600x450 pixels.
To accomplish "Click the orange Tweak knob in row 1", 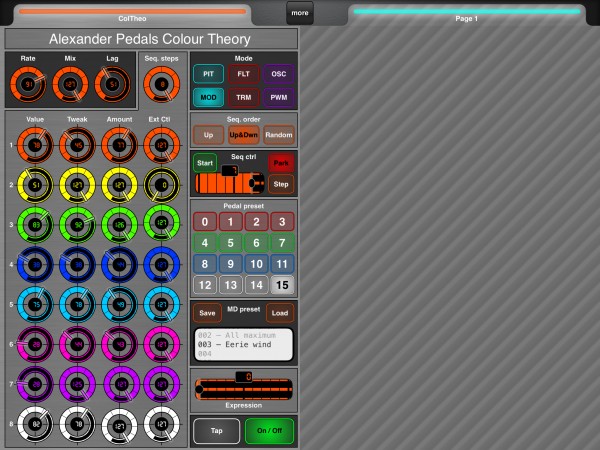I will click(x=77, y=145).
